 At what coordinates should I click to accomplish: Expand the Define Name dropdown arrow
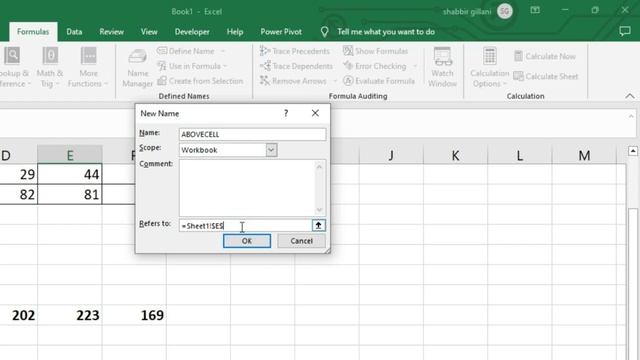pyautogui.click(x=223, y=51)
